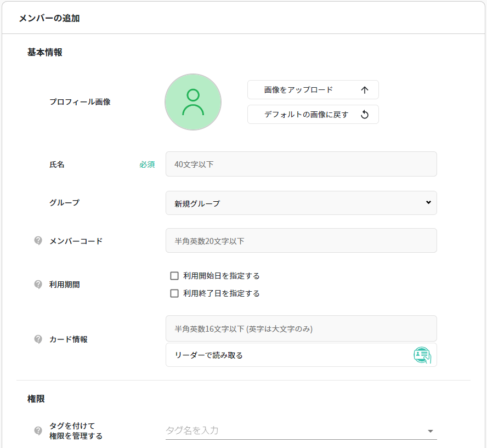Open the グループ dropdown showing 新規グループ
487x448 pixels.
coord(301,203)
